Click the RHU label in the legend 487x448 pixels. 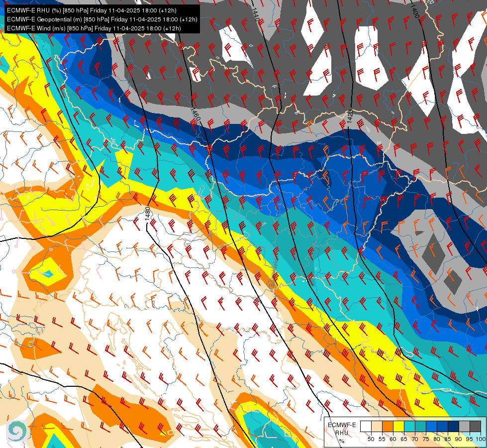pos(342,433)
